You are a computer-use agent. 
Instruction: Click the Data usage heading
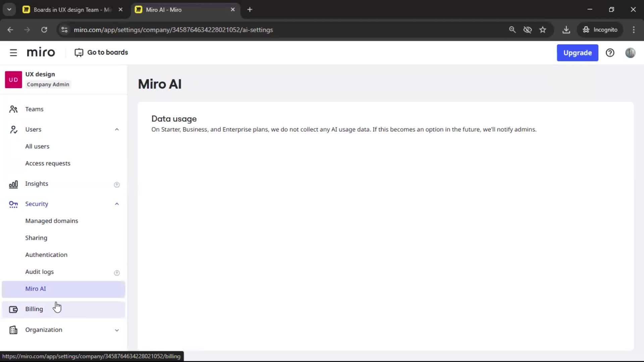pos(174,119)
